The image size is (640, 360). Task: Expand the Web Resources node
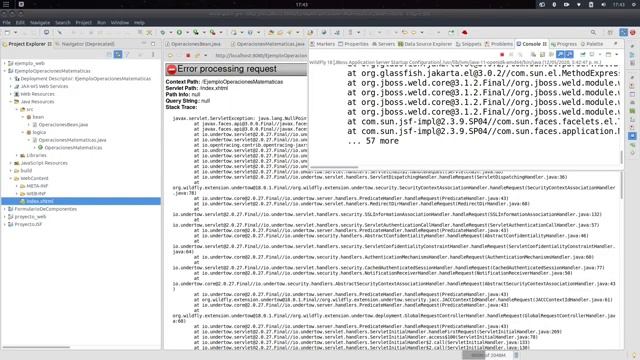[x=11, y=94]
